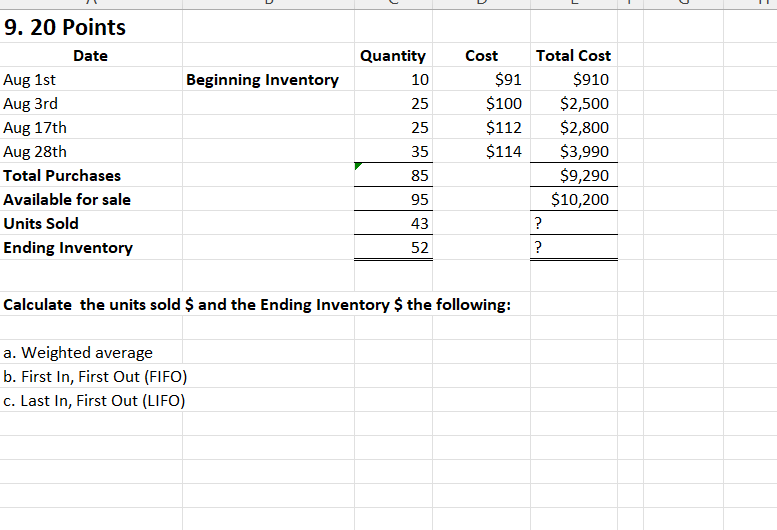Select the 'Calculate the units sold $' instruction

point(257,304)
